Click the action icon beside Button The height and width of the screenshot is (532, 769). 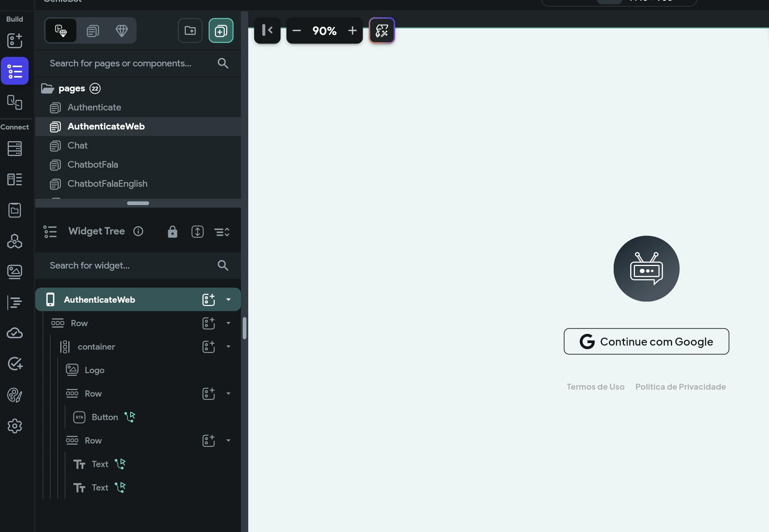tap(130, 417)
